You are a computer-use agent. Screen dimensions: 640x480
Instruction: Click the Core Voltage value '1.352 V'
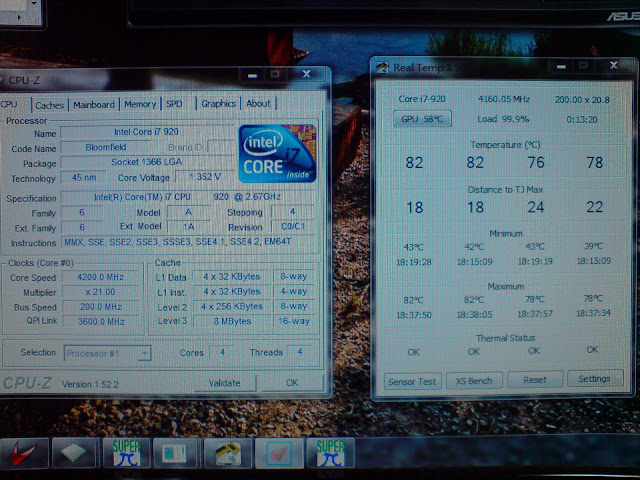click(x=204, y=177)
